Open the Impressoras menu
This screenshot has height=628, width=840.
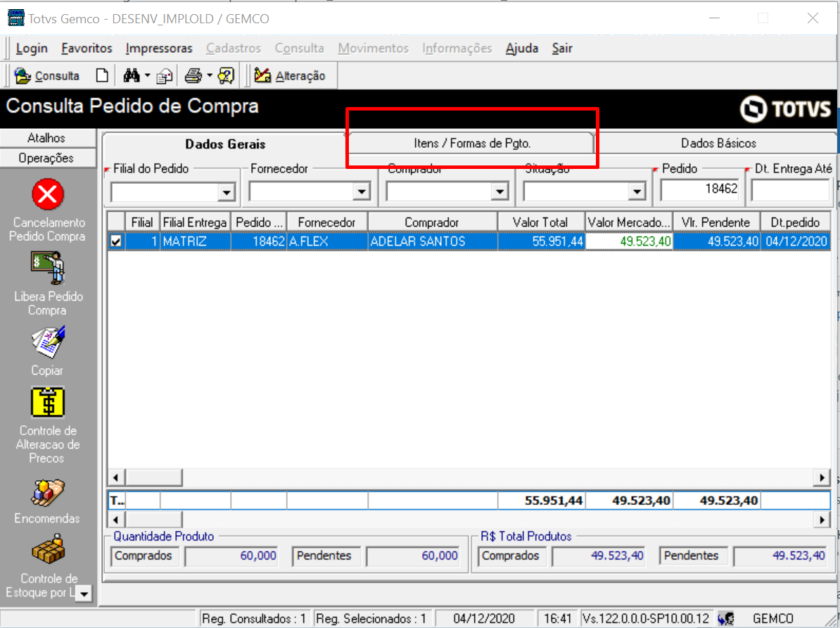click(158, 49)
